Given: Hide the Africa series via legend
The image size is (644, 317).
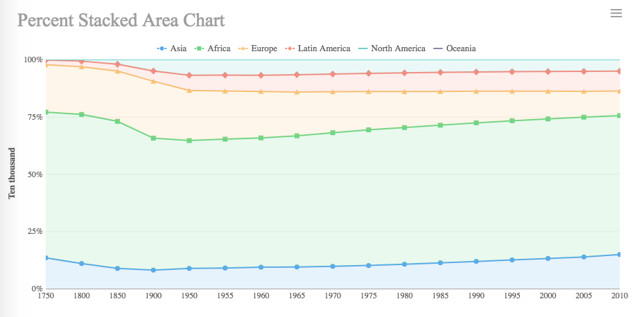Looking at the screenshot, I should (214, 48).
